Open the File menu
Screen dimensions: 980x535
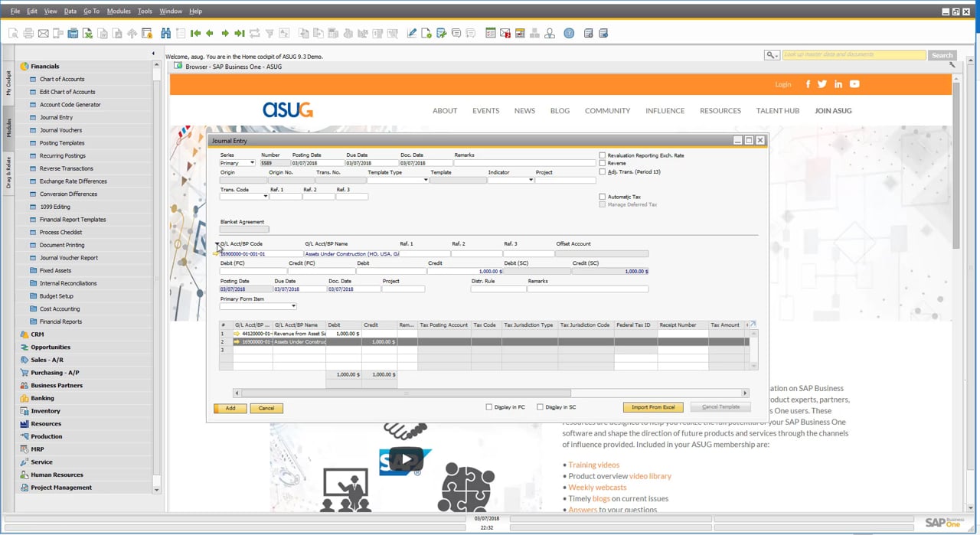click(x=15, y=11)
